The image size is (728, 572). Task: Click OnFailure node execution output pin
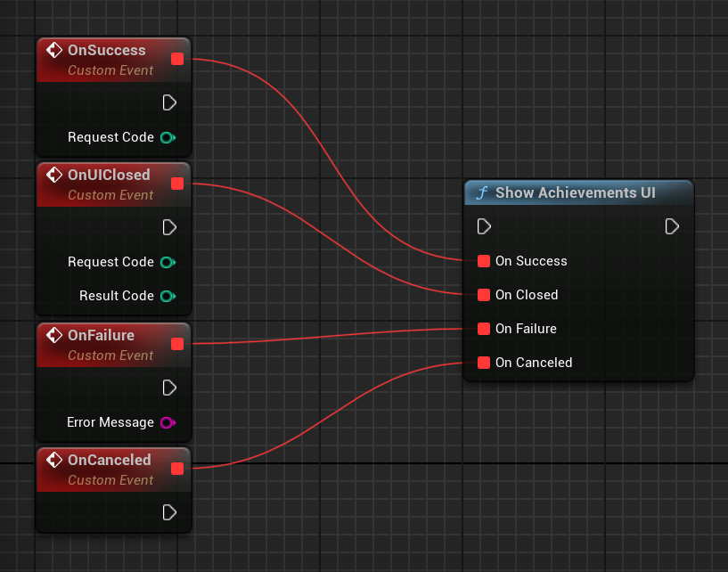[x=169, y=388]
